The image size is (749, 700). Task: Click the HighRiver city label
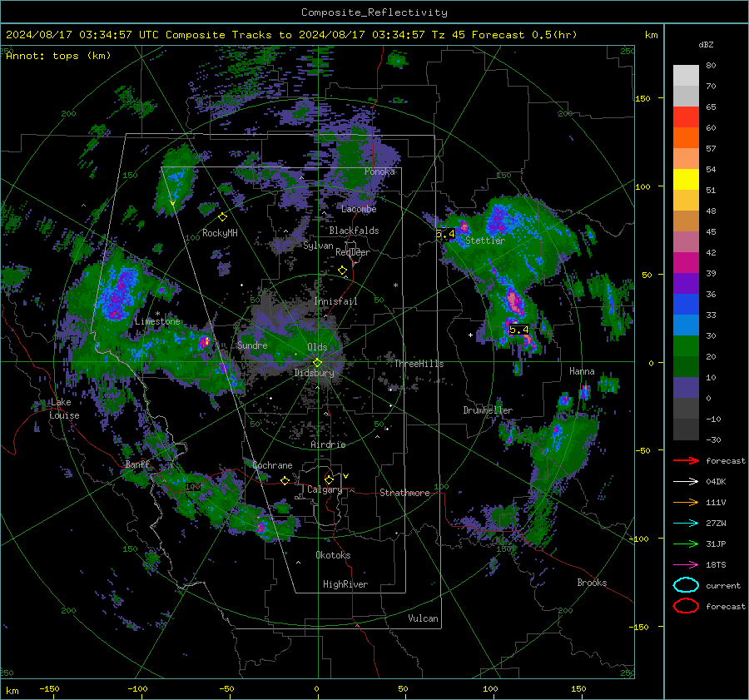coord(345,584)
